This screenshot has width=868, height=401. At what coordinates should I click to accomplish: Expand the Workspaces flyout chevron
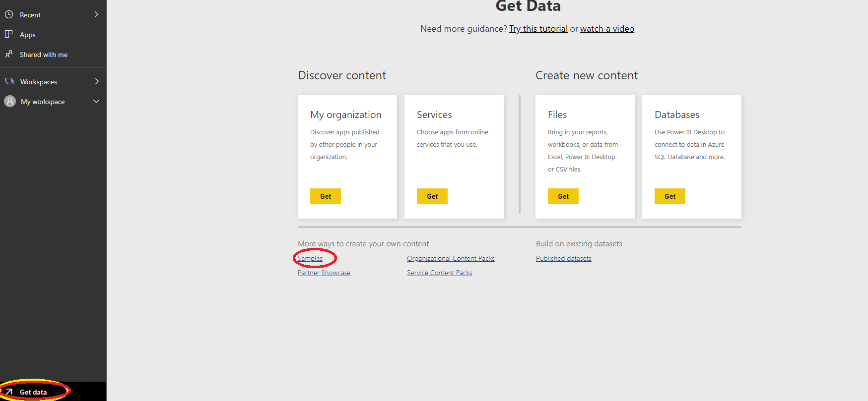[x=96, y=81]
